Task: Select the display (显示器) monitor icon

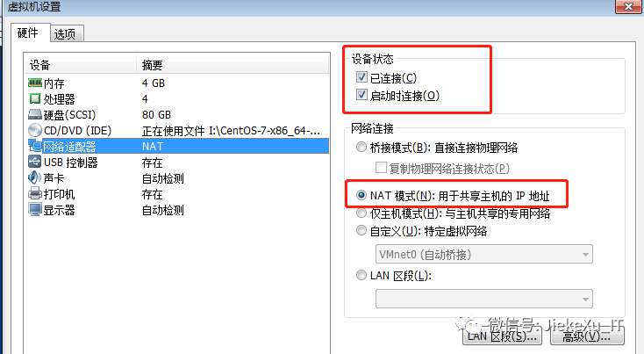Action: pyautogui.click(x=35, y=209)
